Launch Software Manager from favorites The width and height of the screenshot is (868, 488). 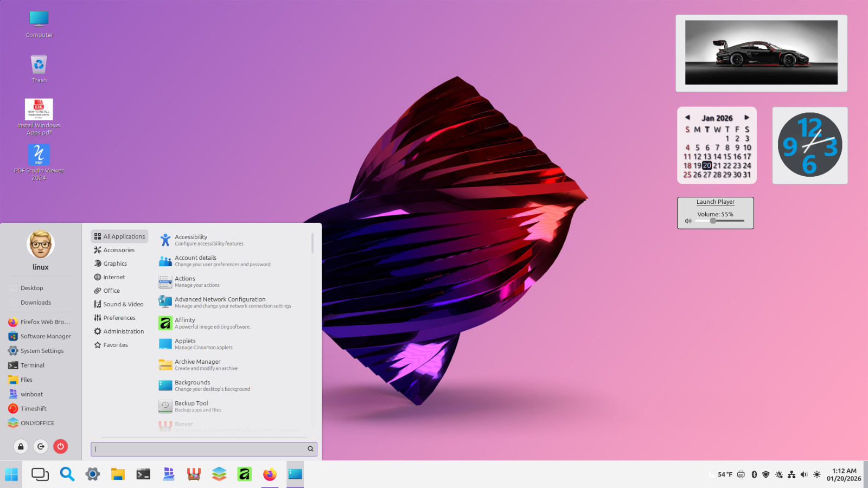pos(40,336)
